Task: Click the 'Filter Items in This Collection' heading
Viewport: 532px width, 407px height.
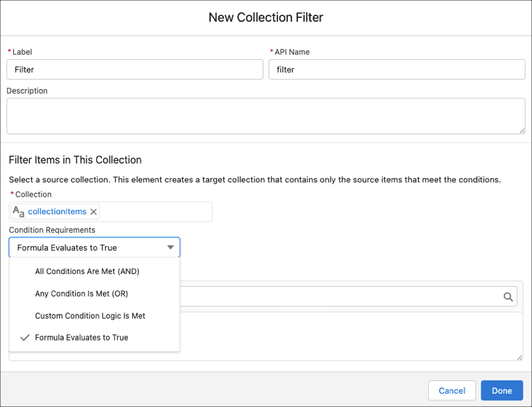Action: click(x=75, y=160)
